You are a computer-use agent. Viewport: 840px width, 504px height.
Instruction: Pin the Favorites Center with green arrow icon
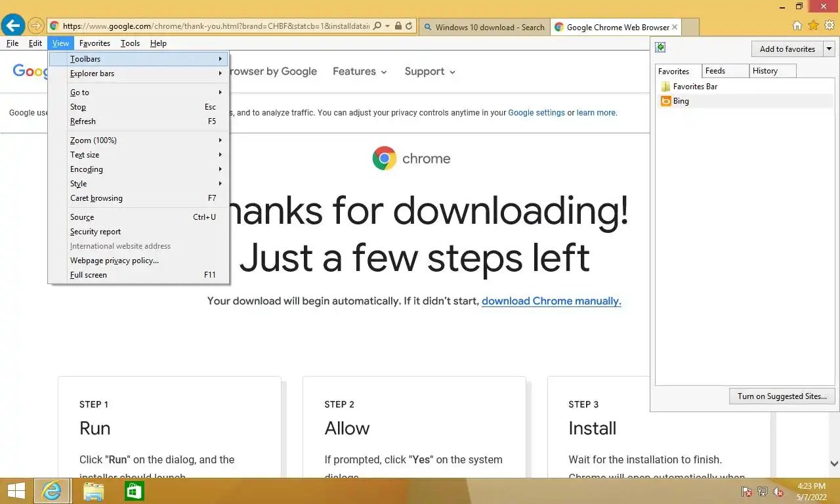click(661, 47)
